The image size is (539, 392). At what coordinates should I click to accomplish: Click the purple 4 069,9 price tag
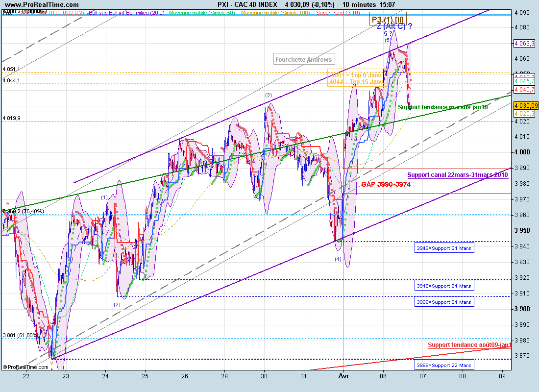(525, 43)
